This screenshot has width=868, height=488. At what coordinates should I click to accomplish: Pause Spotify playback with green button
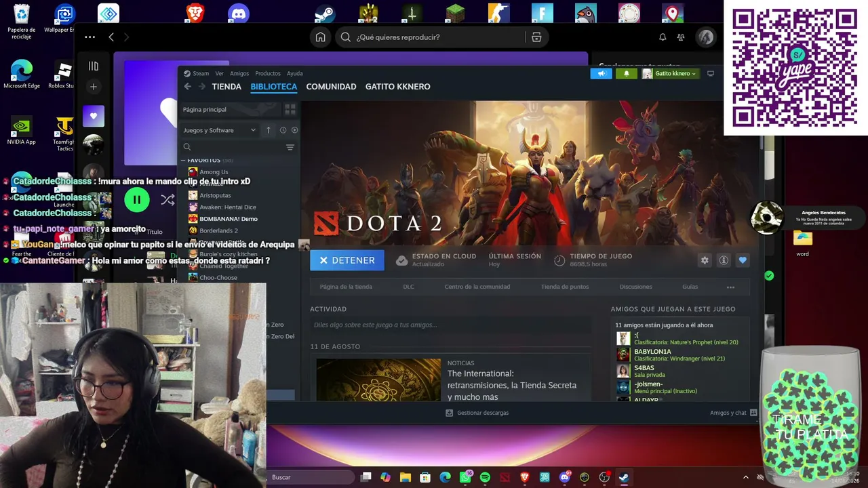137,199
